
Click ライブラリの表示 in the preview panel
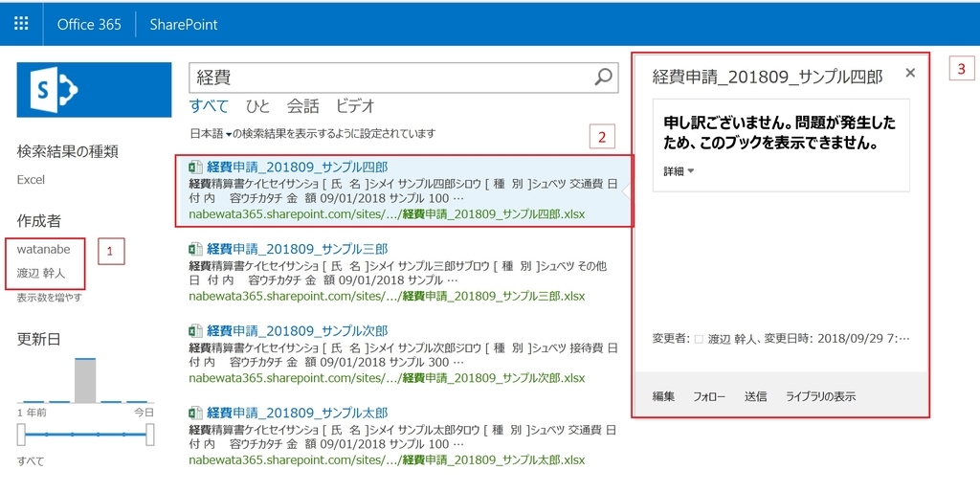820,396
